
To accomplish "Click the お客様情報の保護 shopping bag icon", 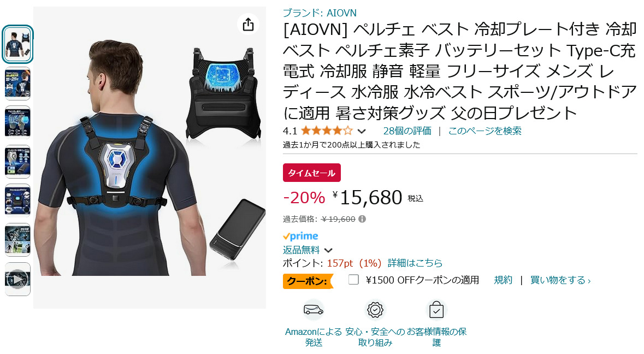I will click(x=436, y=310).
